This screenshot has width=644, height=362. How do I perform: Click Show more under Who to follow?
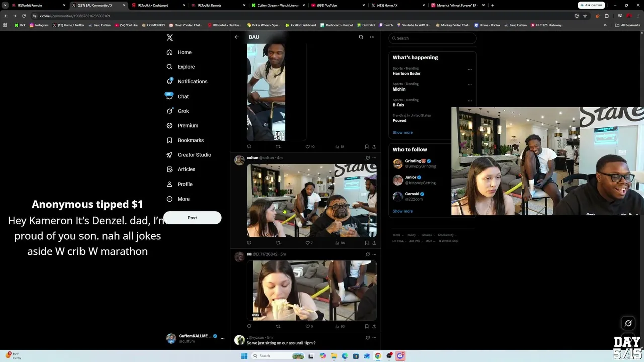[x=403, y=211]
